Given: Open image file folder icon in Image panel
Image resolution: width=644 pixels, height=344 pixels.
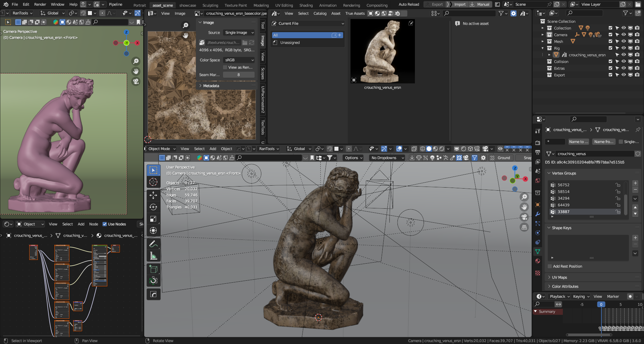Looking at the screenshot, I should 245,43.
